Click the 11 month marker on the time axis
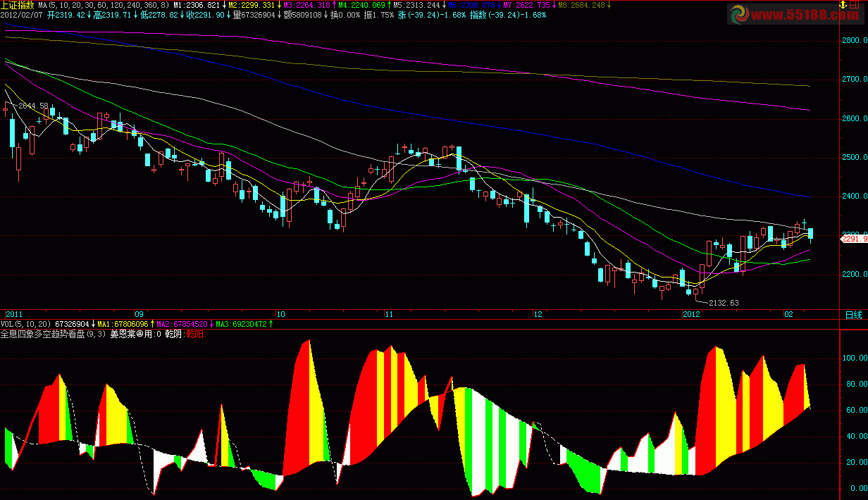The image size is (868, 500). (388, 314)
